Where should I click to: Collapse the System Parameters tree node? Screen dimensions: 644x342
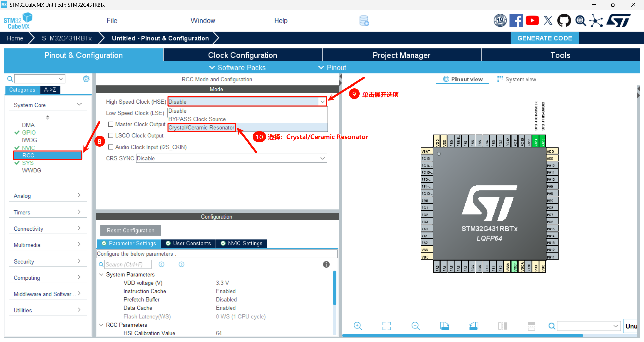[101, 275]
